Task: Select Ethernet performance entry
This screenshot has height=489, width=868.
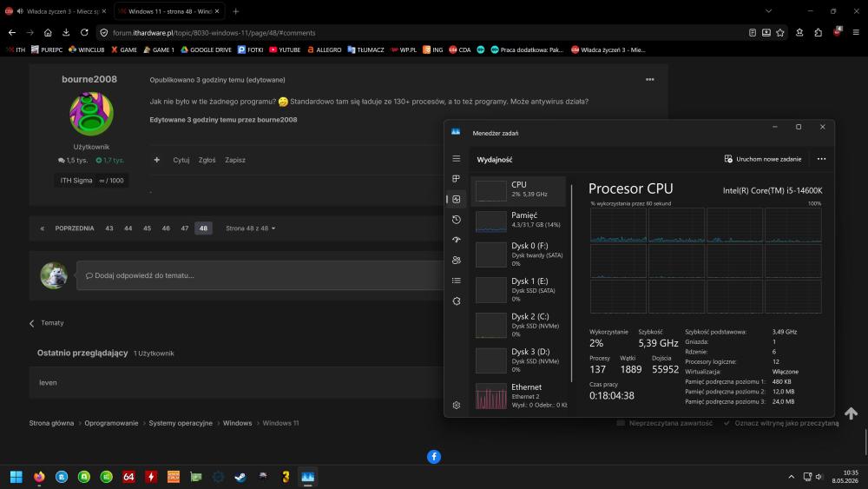Action: 519,395
